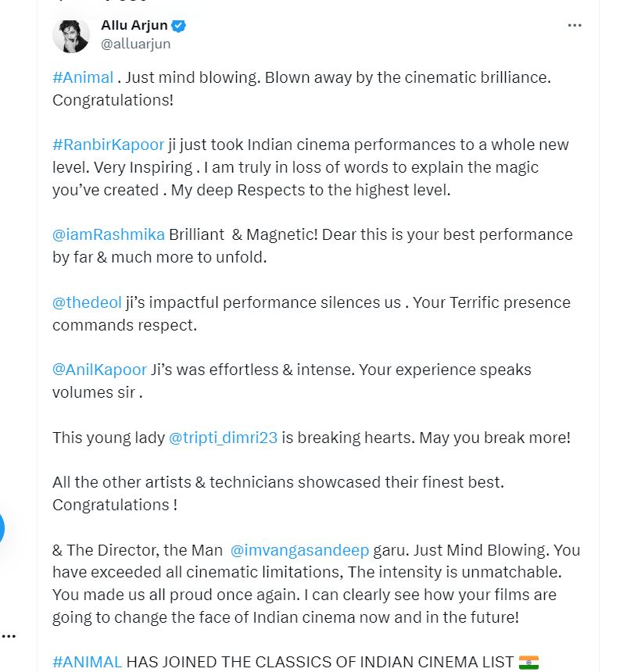This screenshot has height=672, width=627.
Task: Click the blue verified badge next to Allu Arjun
Action: 178,26
